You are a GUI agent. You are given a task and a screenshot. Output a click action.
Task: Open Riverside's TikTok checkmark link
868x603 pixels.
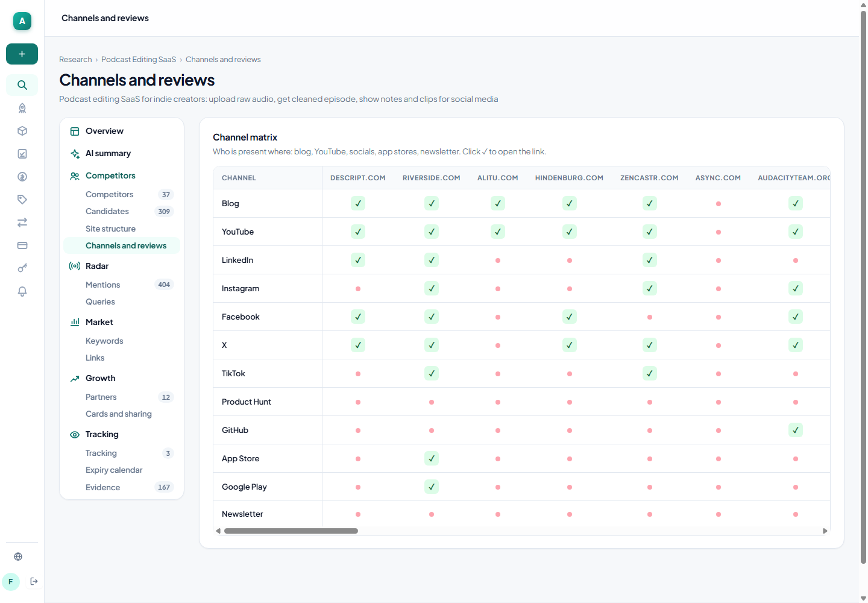pos(432,373)
